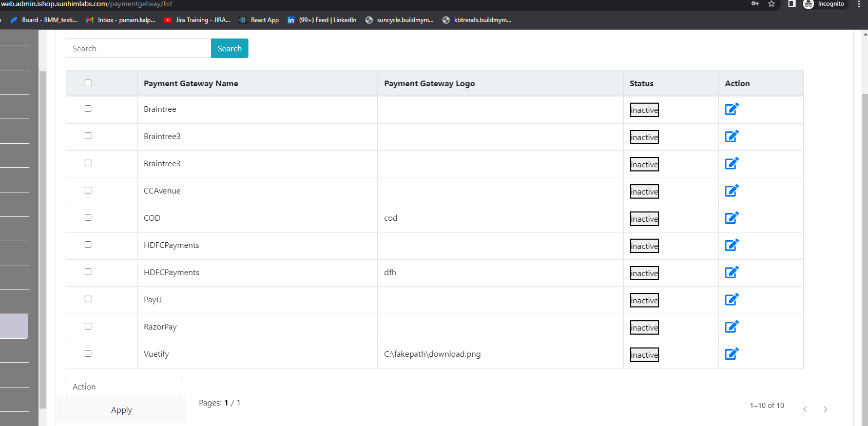Toggle the browser side panel icon

pyautogui.click(x=792, y=4)
